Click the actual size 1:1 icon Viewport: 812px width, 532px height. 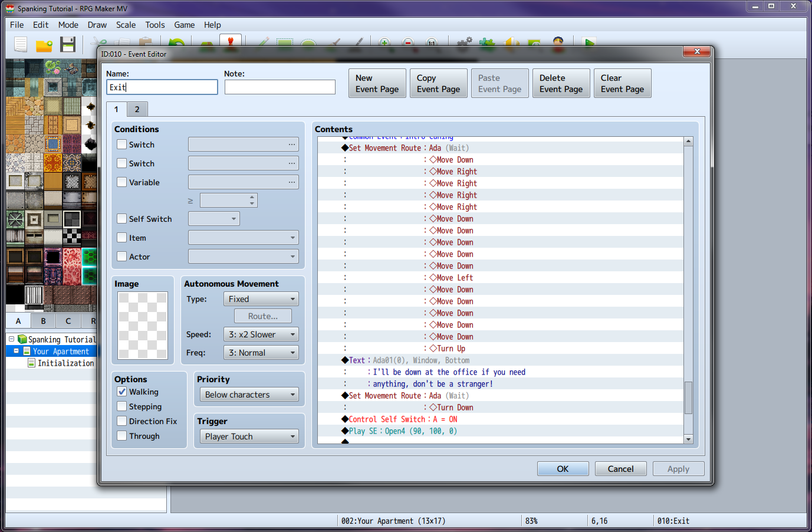(x=432, y=42)
